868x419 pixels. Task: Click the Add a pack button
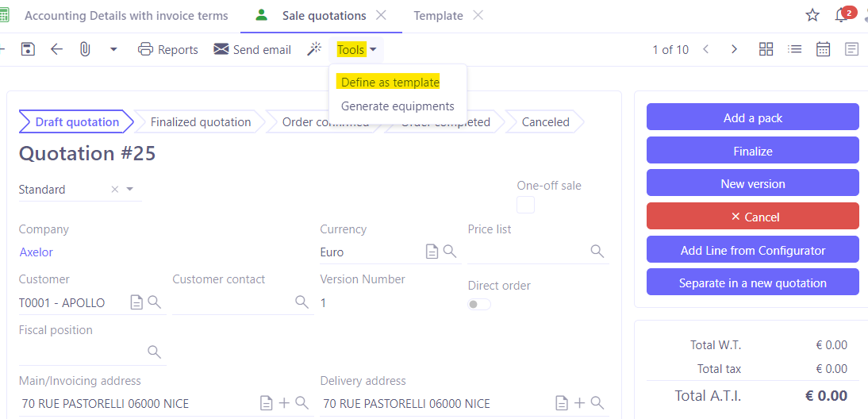point(753,118)
